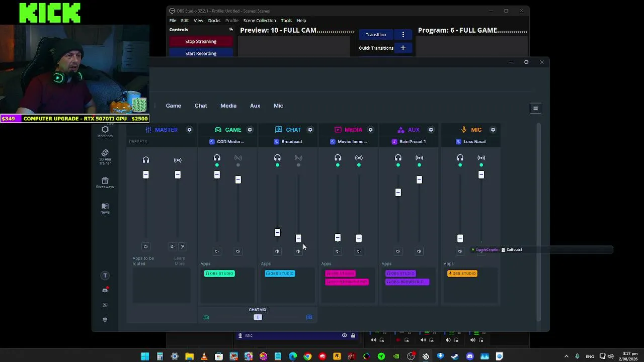This screenshot has width=644, height=362.
Task: Switch to the Game tab
Action: [174, 106]
